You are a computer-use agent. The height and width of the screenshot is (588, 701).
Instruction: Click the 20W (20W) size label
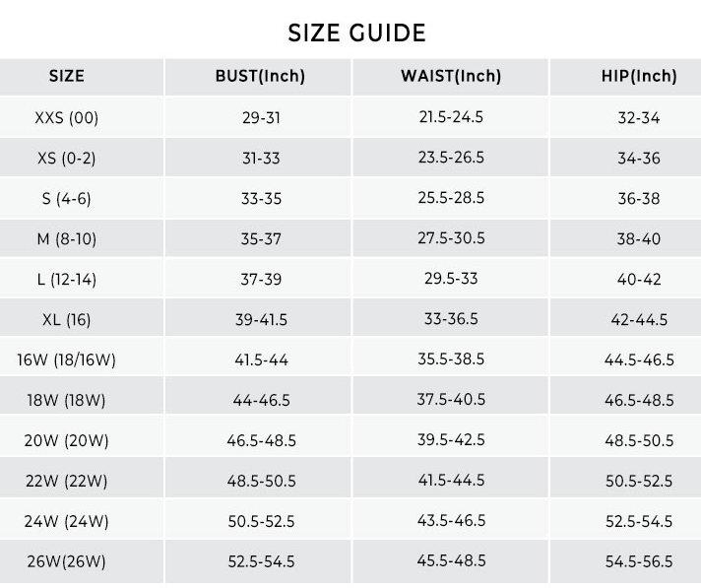pyautogui.click(x=67, y=440)
